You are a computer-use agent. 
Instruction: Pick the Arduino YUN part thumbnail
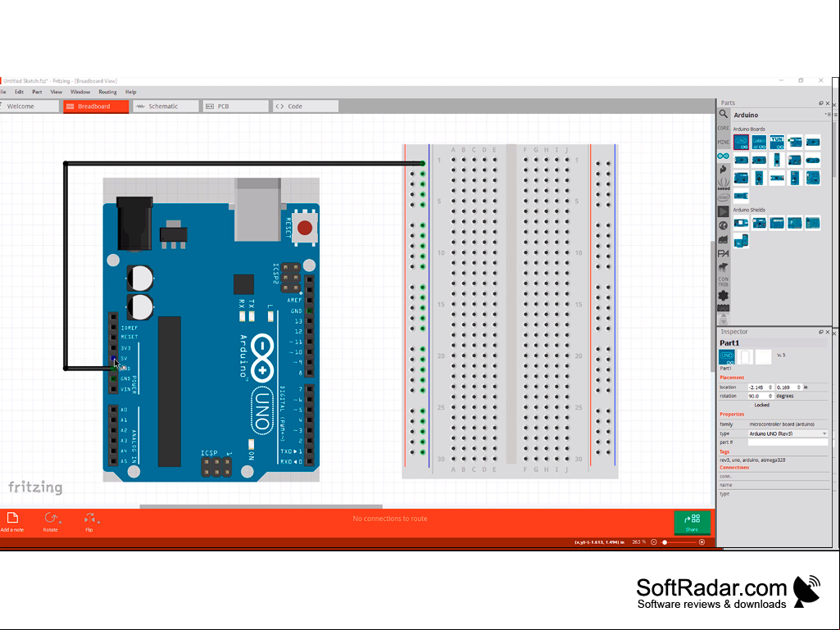click(777, 142)
